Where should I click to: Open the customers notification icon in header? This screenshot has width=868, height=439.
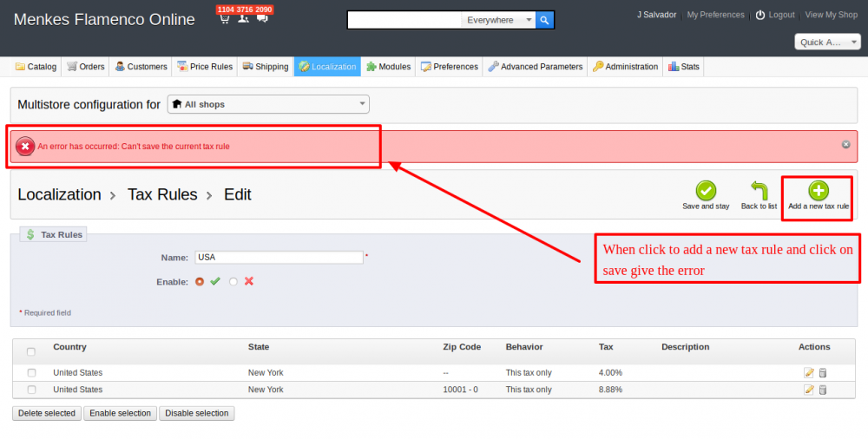[243, 19]
